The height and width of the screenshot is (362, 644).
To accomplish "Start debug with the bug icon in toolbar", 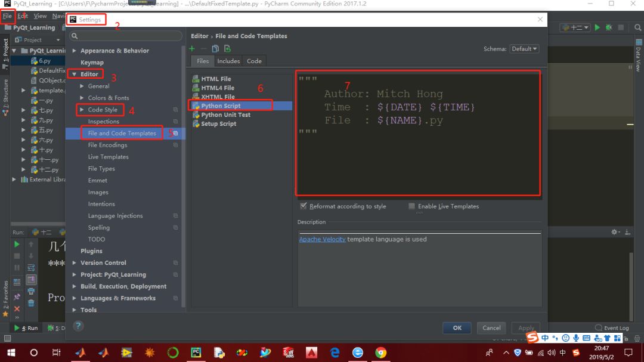I will pos(609,27).
